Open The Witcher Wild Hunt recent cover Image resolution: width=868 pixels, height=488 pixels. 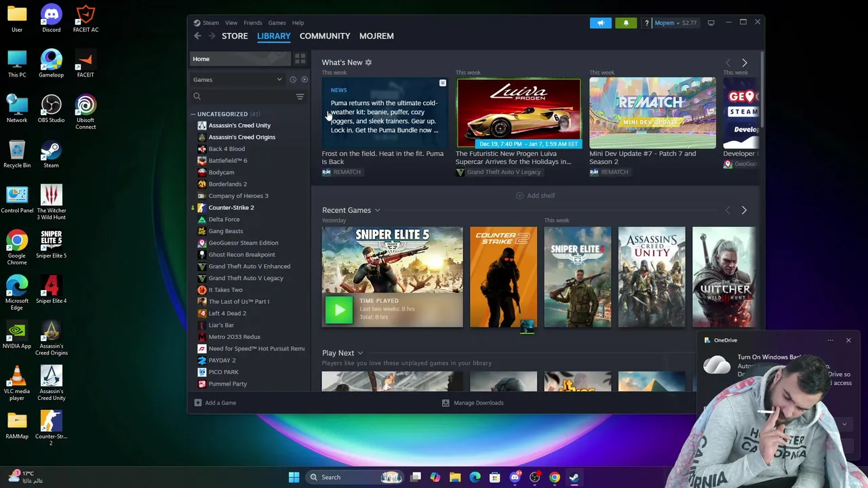[x=724, y=277]
